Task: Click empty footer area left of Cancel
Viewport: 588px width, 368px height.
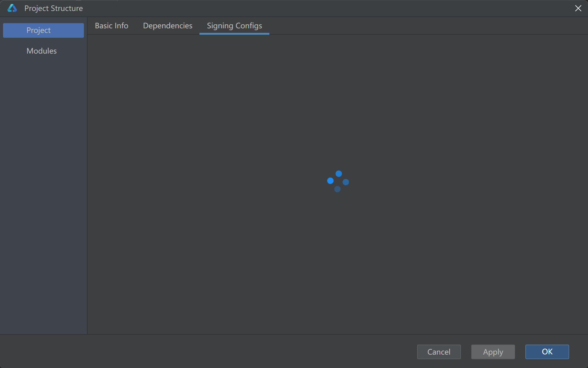Action: 213,352
